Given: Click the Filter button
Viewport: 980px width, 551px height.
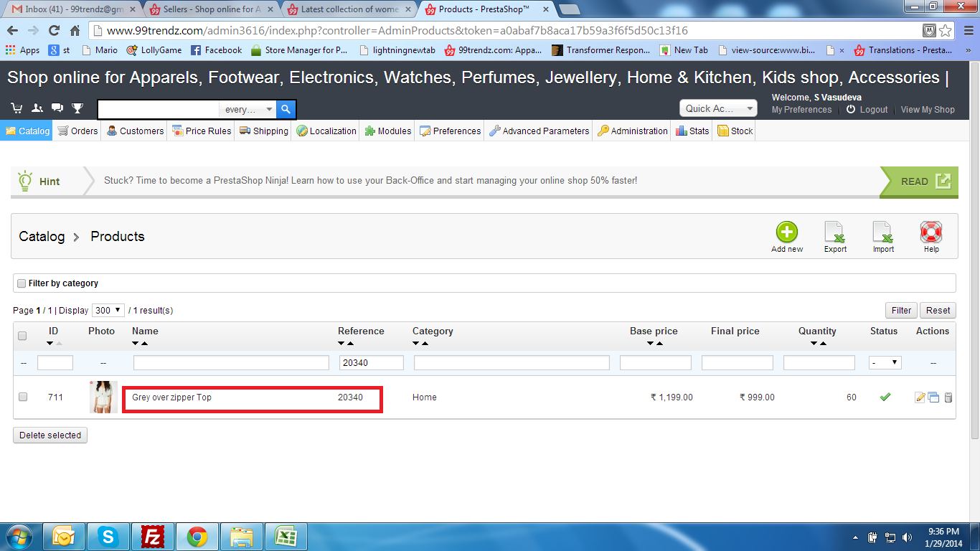Looking at the screenshot, I should pos(901,311).
